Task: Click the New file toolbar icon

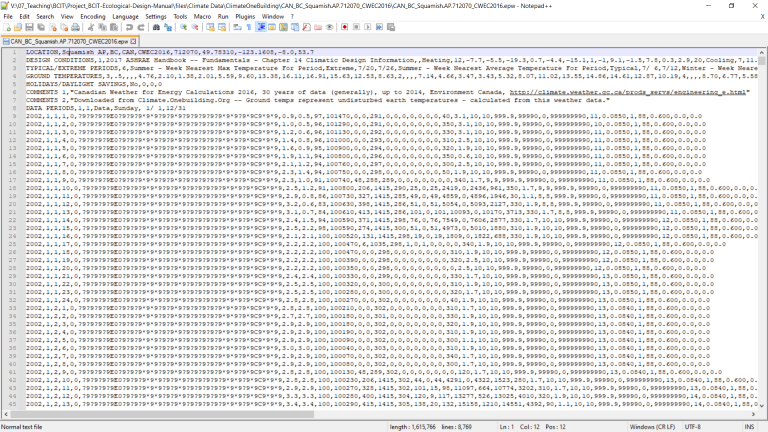Action: 7,29
